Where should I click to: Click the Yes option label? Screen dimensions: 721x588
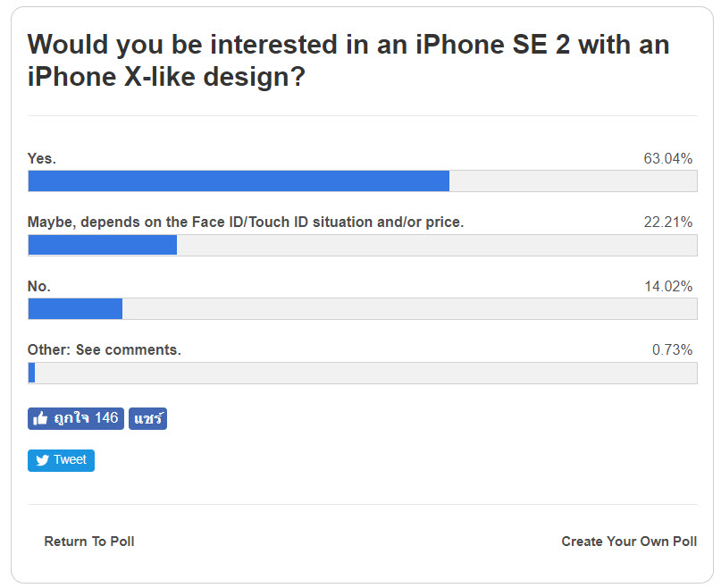tap(40, 157)
